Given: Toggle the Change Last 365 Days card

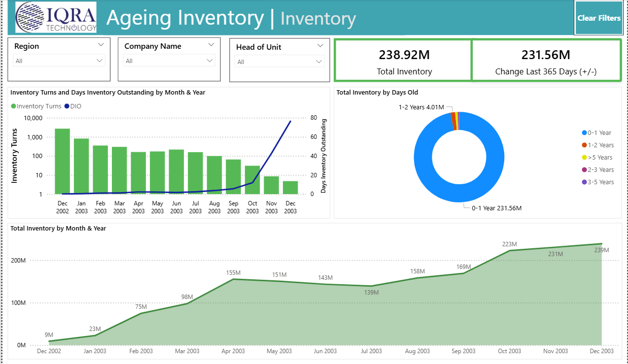Looking at the screenshot, I should 546,59.
